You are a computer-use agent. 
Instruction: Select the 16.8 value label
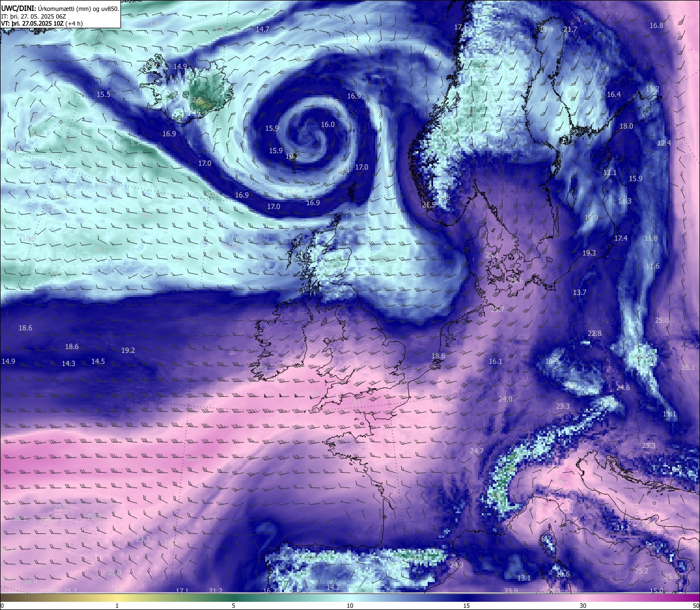point(656,26)
